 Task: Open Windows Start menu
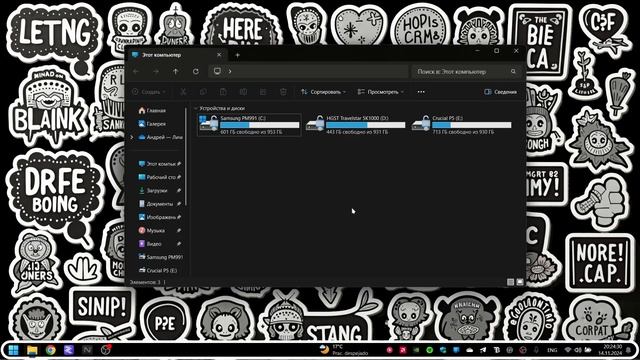click(x=13, y=350)
